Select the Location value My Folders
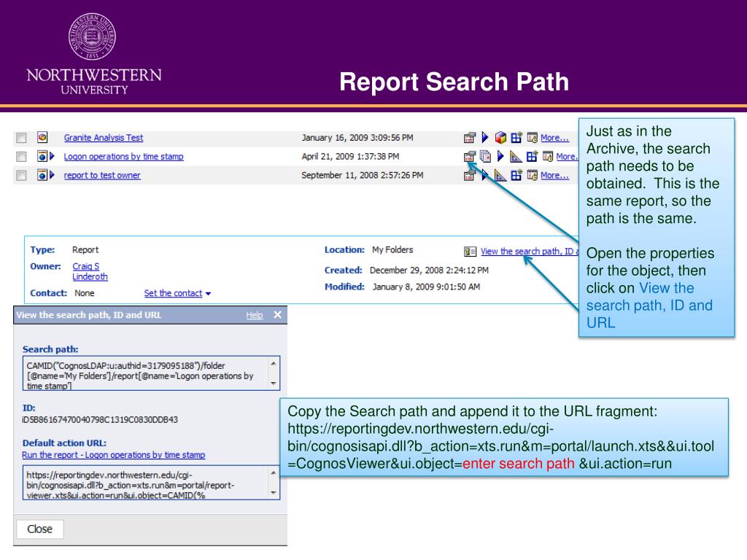Image resolution: width=747 pixels, height=560 pixels. click(x=392, y=249)
